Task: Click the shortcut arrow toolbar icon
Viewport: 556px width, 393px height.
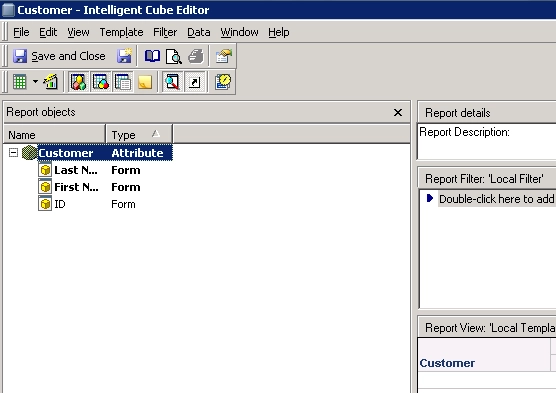Action: click(195, 82)
